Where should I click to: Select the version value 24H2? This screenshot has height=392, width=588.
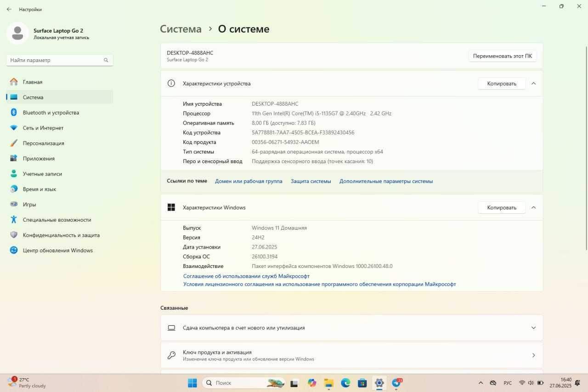click(258, 238)
